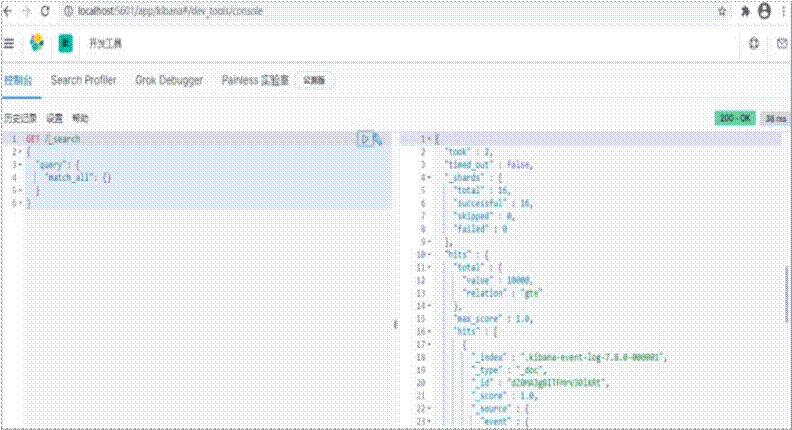Bookmark this page with the star icon
The height and width of the screenshot is (430, 792).
pyautogui.click(x=722, y=12)
